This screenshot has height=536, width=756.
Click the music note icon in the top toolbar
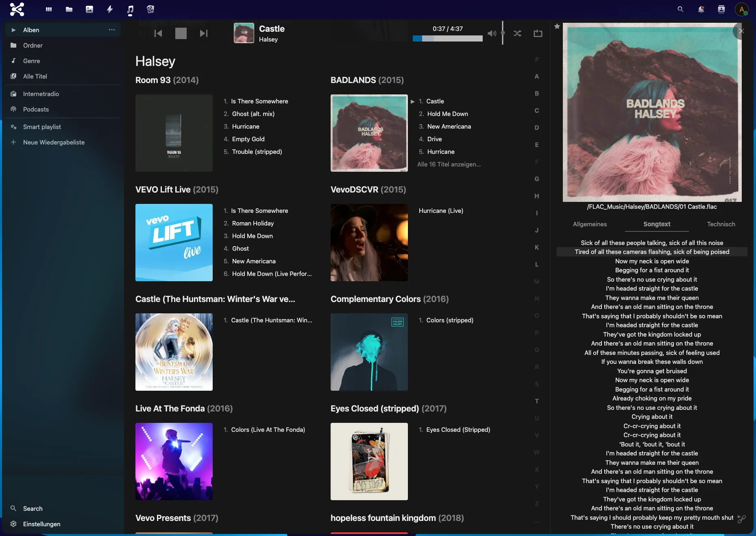tap(130, 9)
